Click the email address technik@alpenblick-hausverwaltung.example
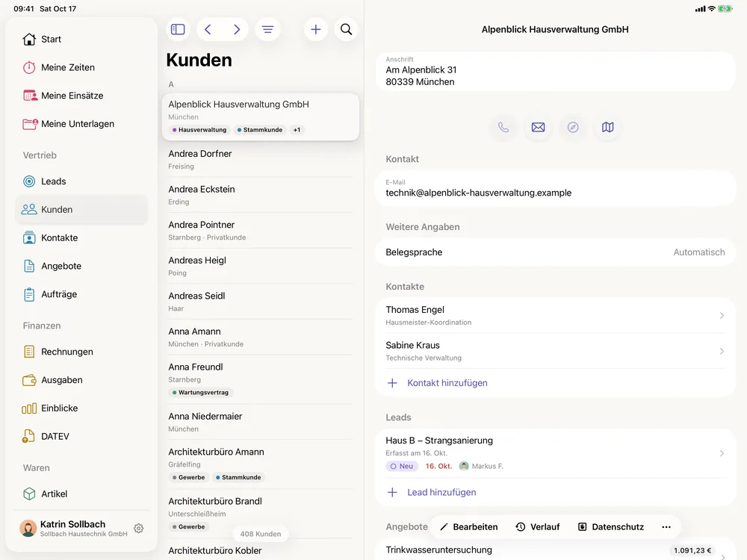Screen dimensions: 747x560 click(478, 193)
